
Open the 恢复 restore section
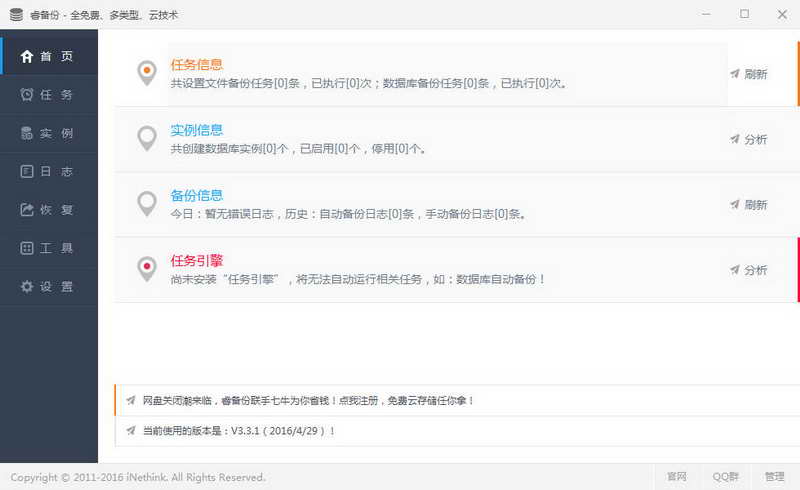[x=49, y=210]
